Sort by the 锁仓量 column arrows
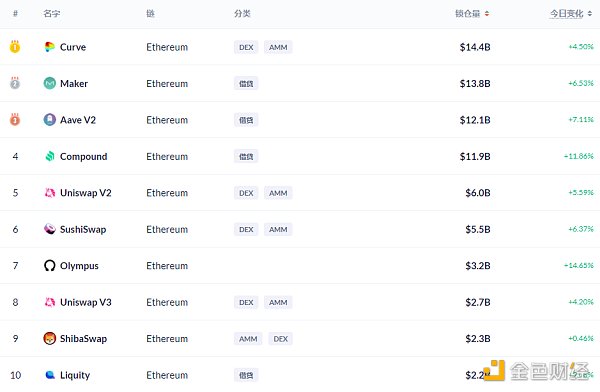 point(487,14)
